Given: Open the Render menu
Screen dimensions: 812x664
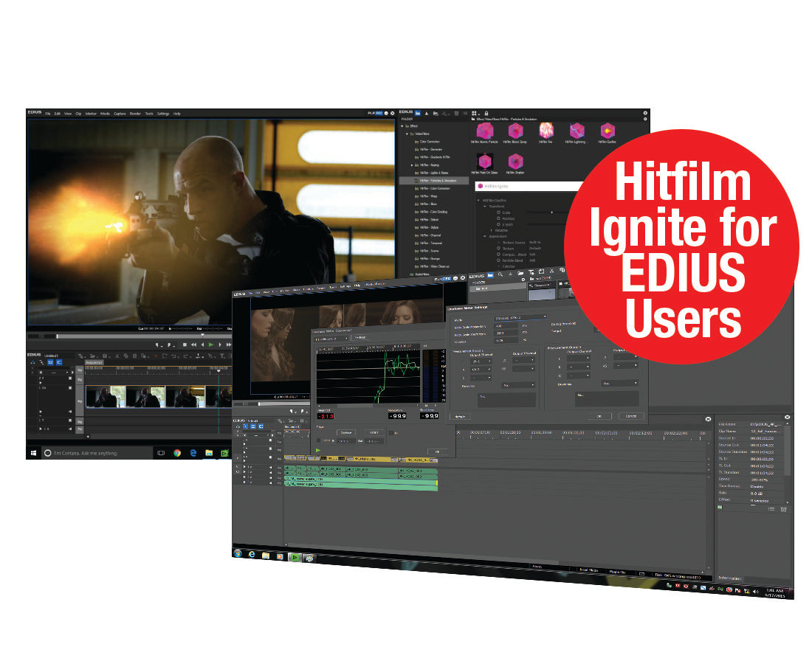Looking at the screenshot, I should [x=134, y=112].
